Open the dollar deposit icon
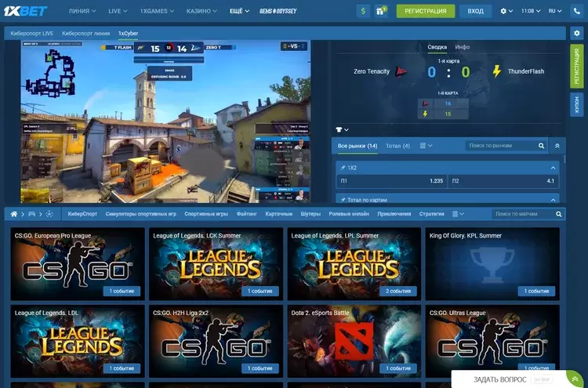 click(363, 11)
